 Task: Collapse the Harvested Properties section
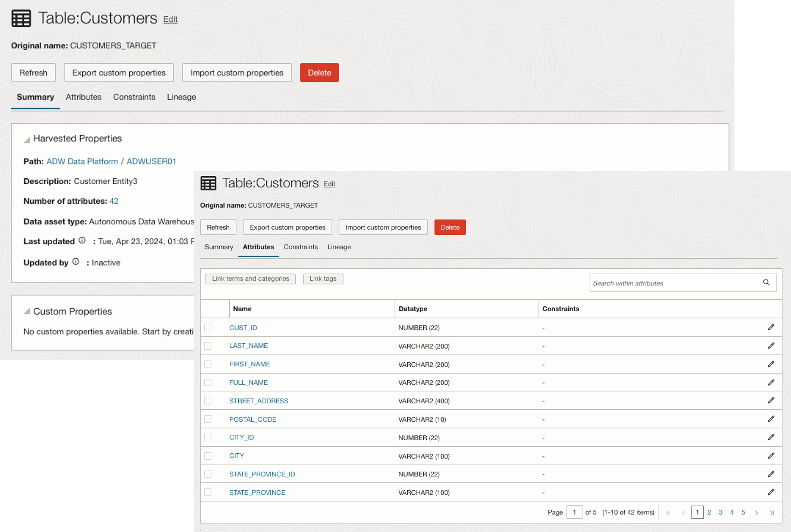[27, 140]
